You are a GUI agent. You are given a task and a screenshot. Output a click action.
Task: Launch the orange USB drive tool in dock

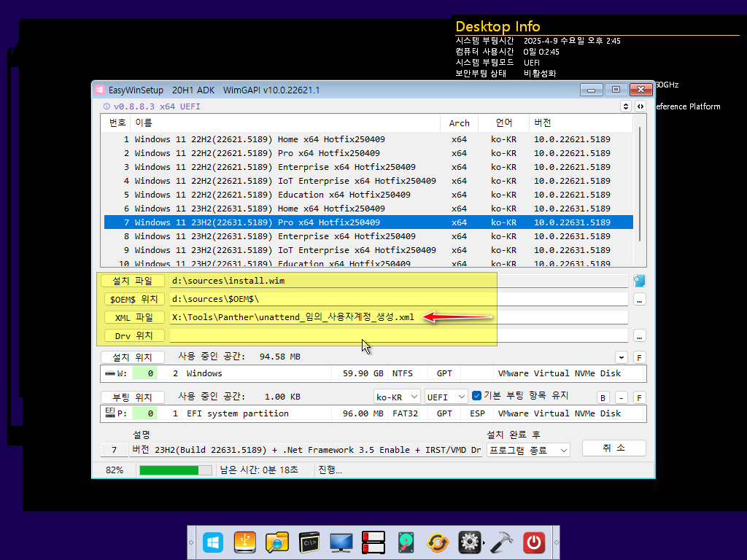[x=245, y=542]
